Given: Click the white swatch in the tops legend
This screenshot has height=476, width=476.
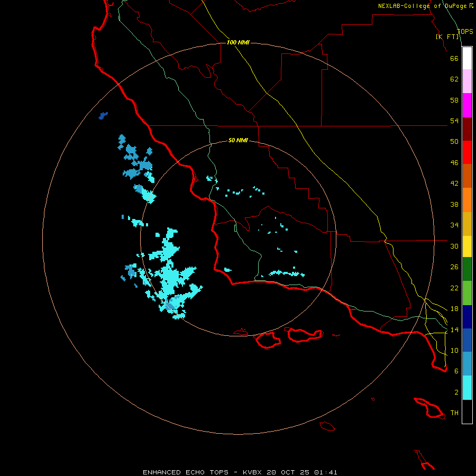Looking at the screenshot, I should (x=467, y=58).
